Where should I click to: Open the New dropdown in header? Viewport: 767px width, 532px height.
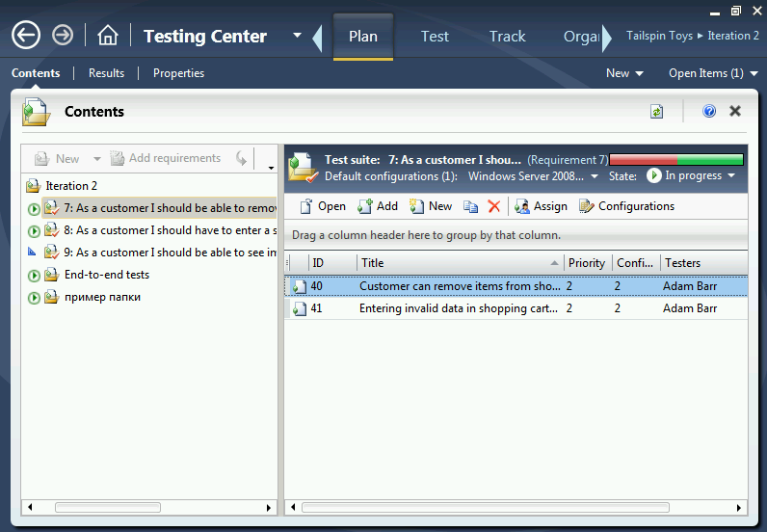pos(624,73)
